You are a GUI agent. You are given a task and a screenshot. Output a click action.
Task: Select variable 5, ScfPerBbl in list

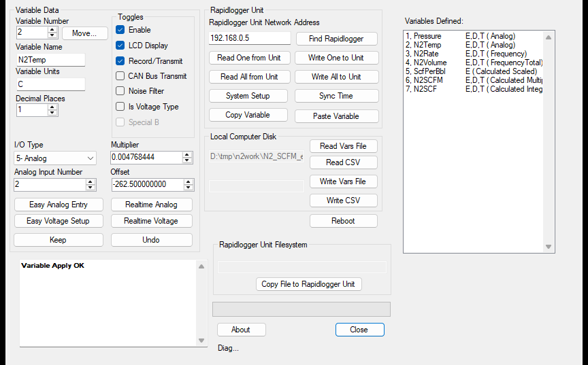click(x=474, y=71)
